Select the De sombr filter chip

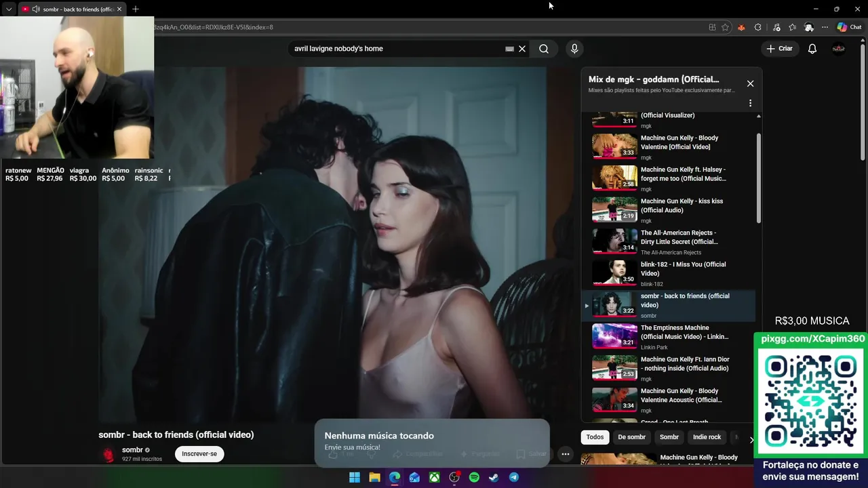pyautogui.click(x=631, y=437)
